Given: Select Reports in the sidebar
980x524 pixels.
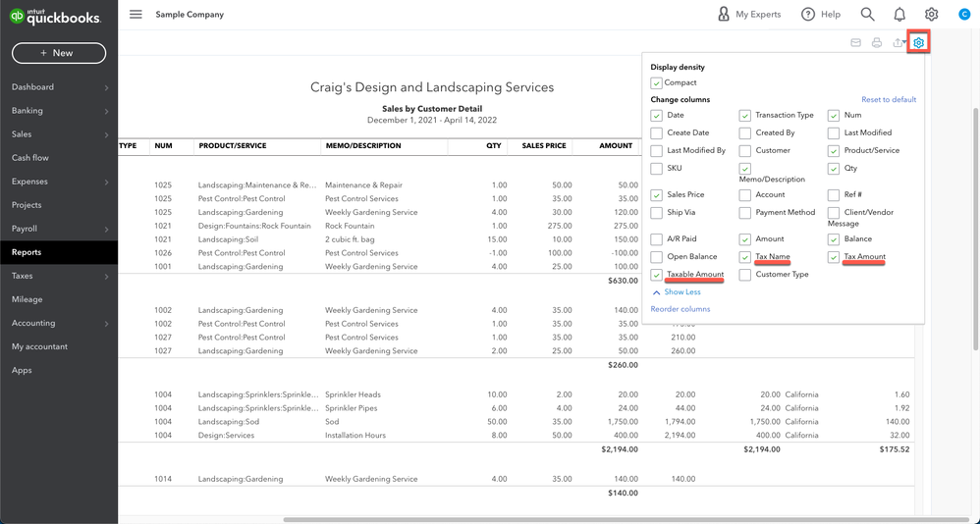Looking at the screenshot, I should pyautogui.click(x=59, y=252).
